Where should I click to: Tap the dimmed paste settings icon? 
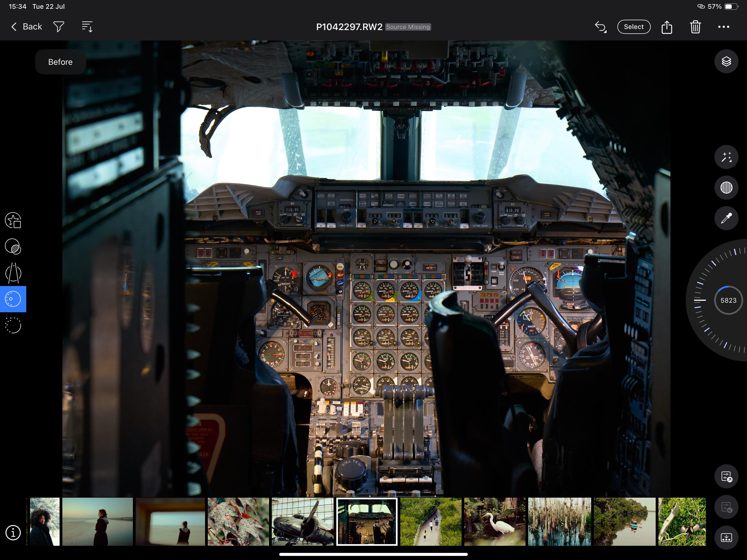point(726,507)
